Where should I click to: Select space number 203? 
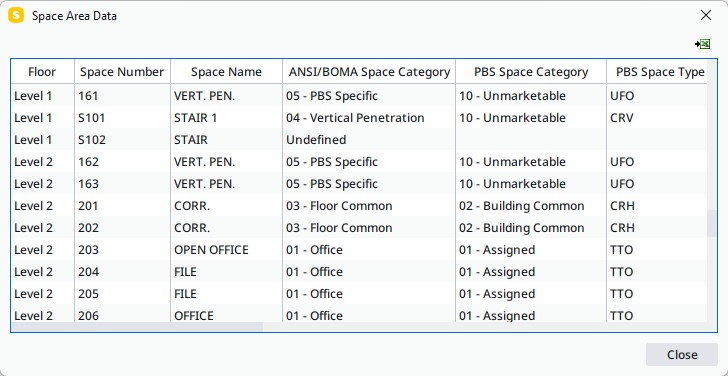click(122, 250)
